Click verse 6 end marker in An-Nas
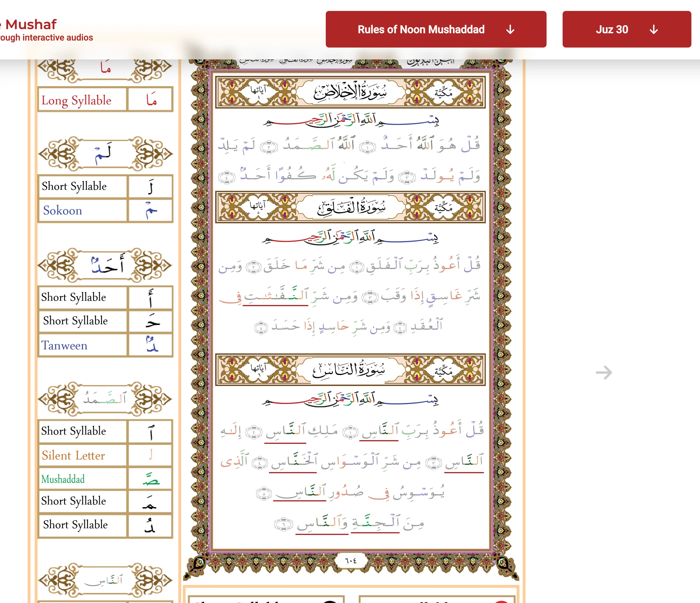The width and height of the screenshot is (700, 603). coord(283,524)
